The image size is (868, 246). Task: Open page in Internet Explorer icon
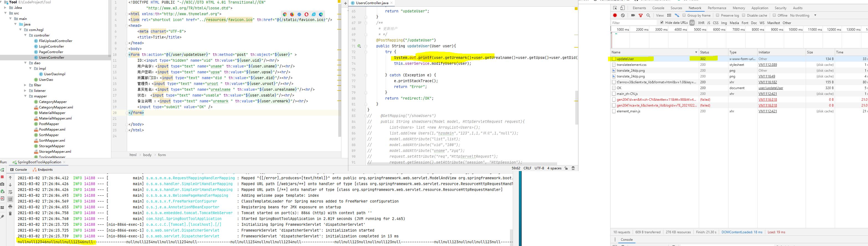[x=314, y=14]
